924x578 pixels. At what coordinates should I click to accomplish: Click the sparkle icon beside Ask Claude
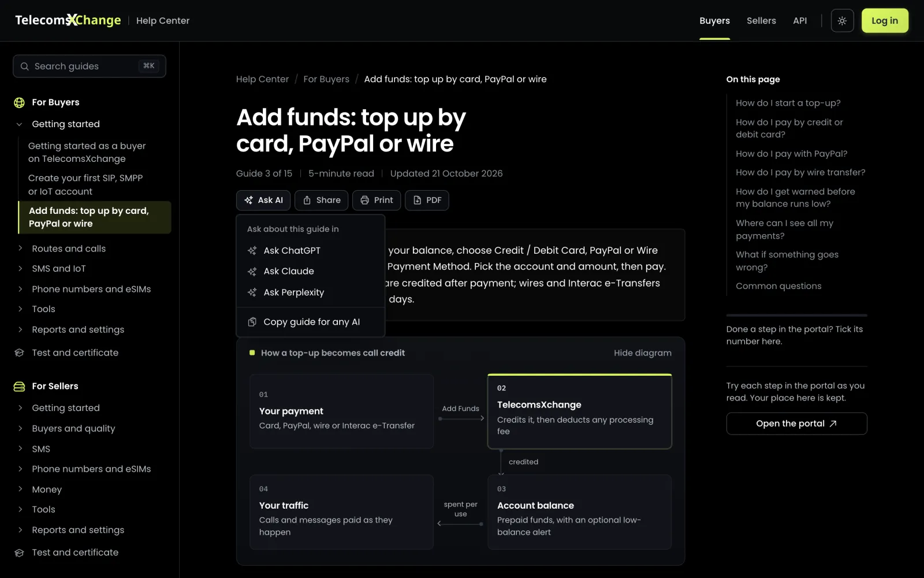tap(252, 272)
